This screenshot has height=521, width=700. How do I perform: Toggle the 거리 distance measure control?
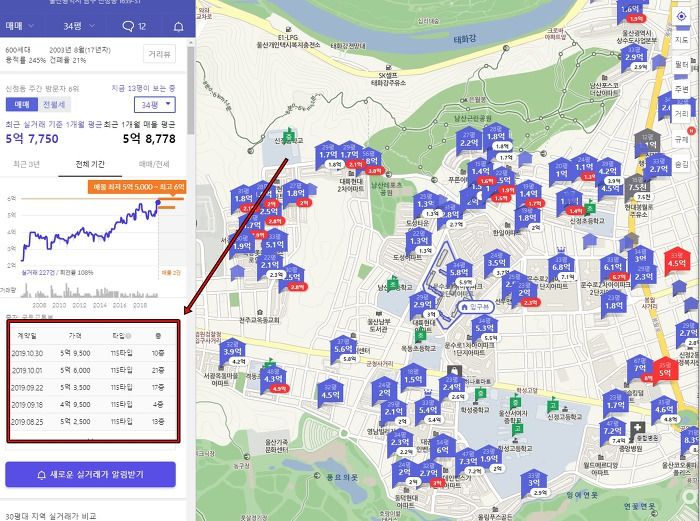pyautogui.click(x=681, y=114)
